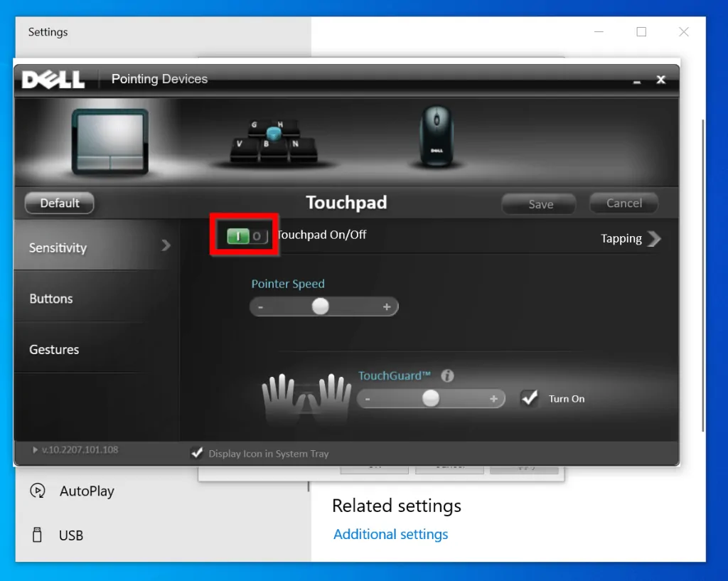This screenshot has height=581, width=728.
Task: Click the Save button
Action: 538,203
